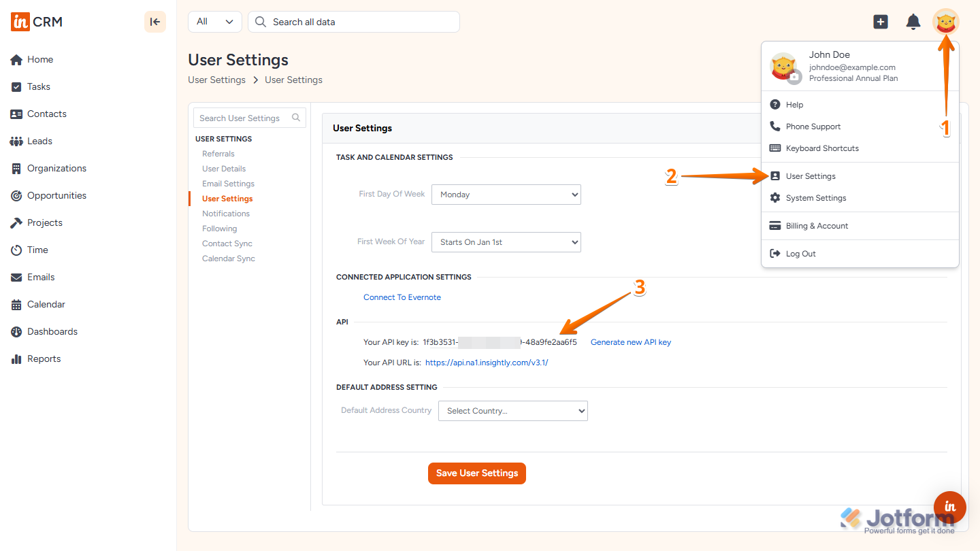Open the notifications bell
The height and width of the screenshot is (551, 980).
(913, 21)
